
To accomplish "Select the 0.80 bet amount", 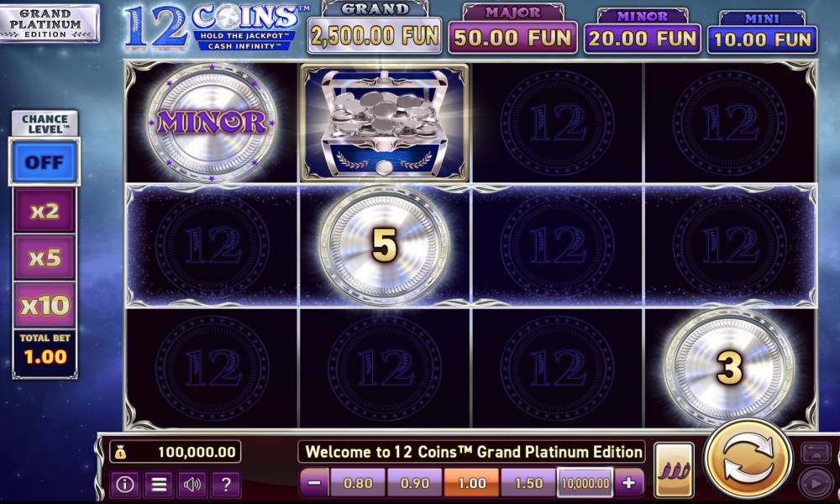I will (358, 482).
